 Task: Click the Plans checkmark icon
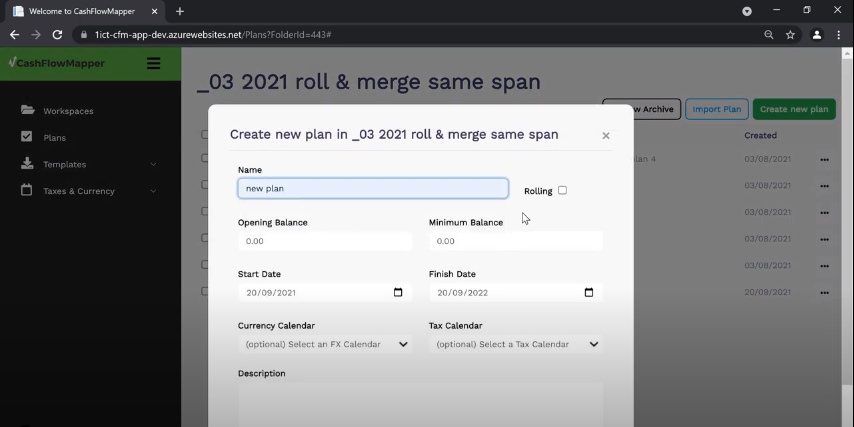tap(26, 137)
